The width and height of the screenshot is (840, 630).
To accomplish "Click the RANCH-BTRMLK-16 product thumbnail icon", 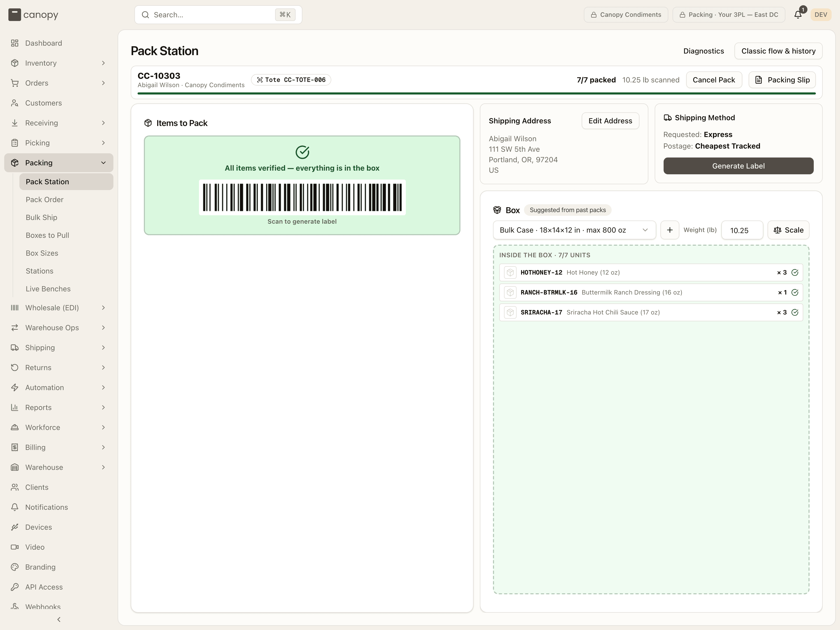I will (x=510, y=292).
